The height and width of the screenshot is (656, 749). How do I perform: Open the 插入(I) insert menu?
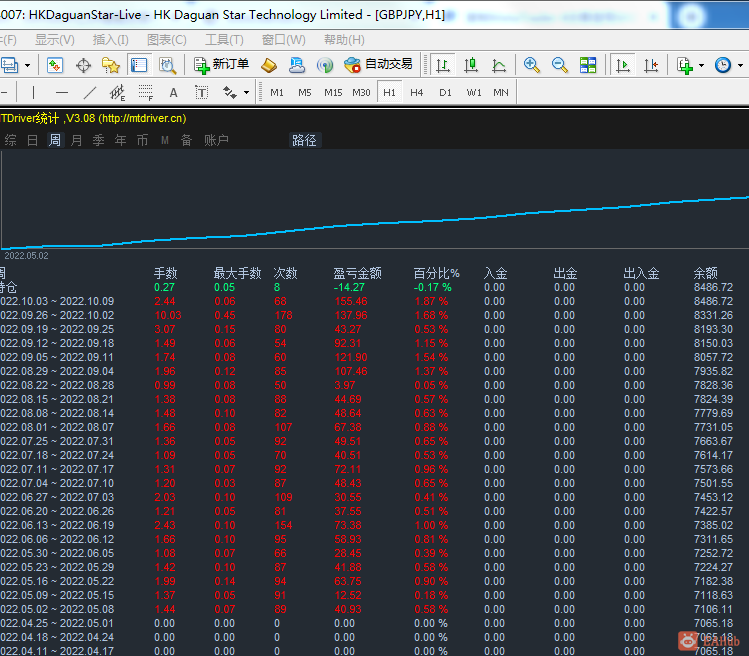[x=110, y=40]
